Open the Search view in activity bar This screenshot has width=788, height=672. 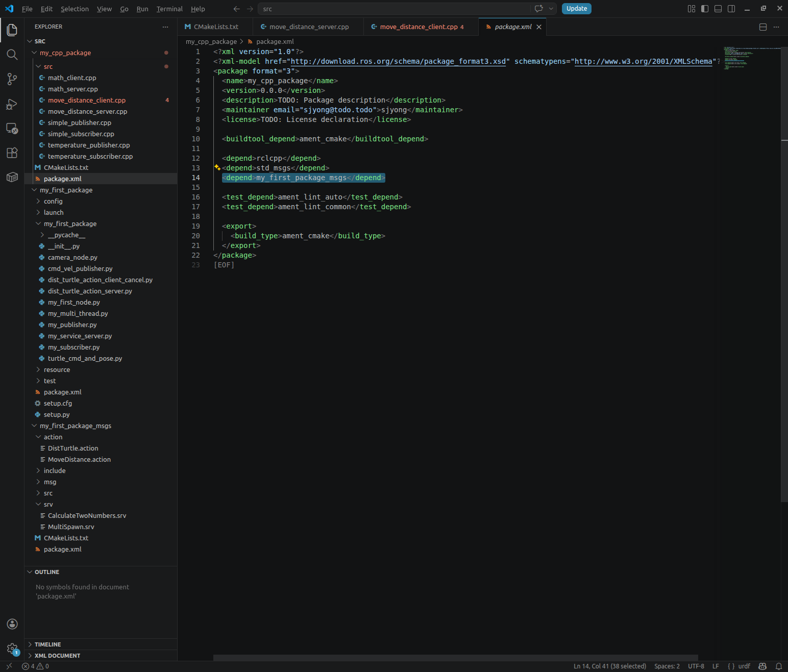pos(12,55)
